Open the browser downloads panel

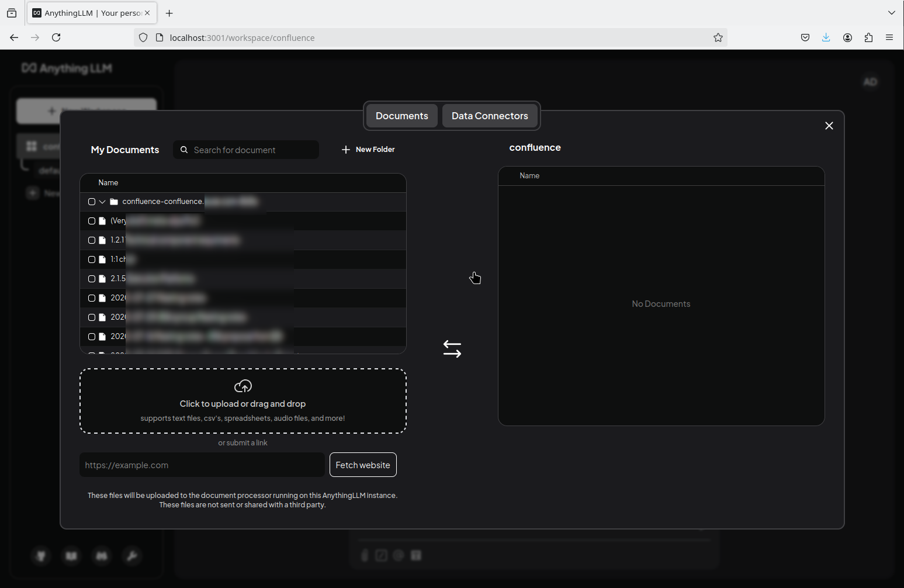[826, 37]
